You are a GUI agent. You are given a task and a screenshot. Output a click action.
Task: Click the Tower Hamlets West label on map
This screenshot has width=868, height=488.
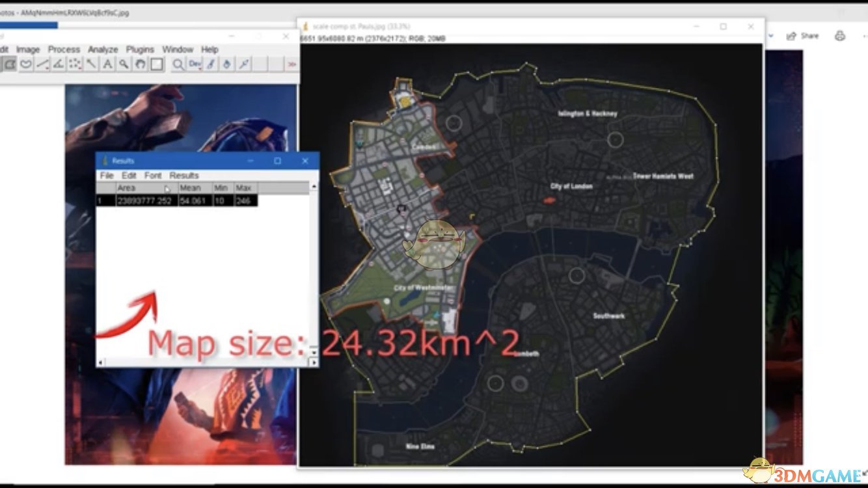pos(662,176)
